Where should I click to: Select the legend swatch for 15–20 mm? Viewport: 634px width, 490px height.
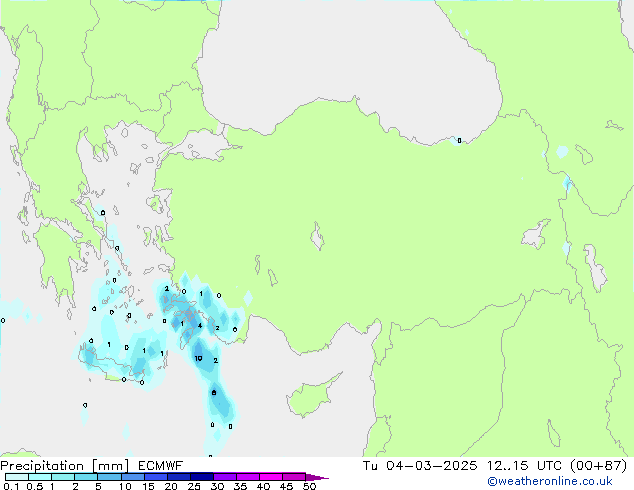pos(155,477)
